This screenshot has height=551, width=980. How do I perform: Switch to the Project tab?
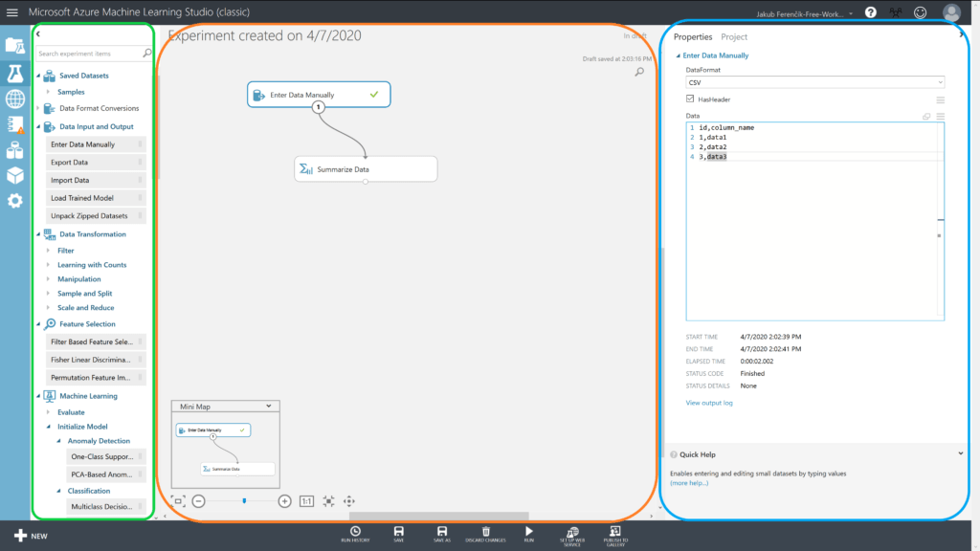coord(734,36)
